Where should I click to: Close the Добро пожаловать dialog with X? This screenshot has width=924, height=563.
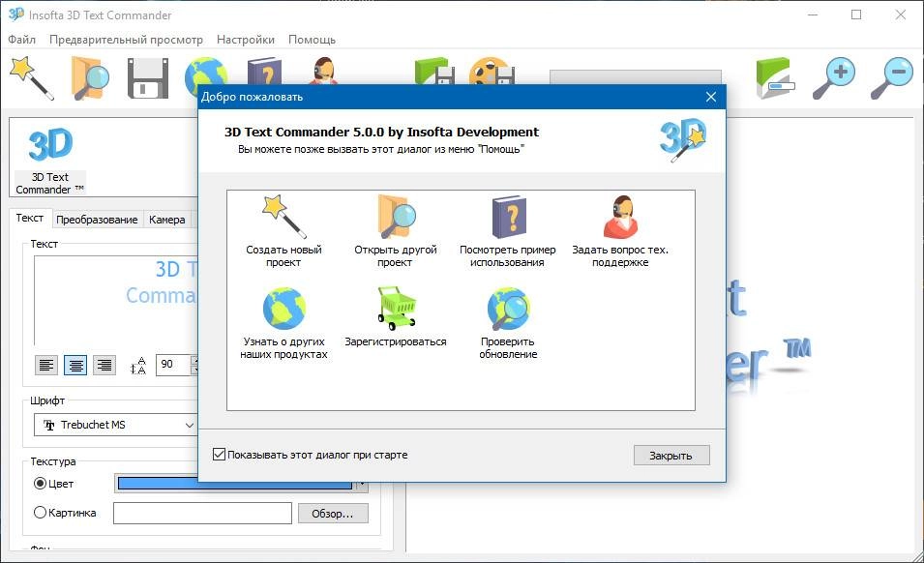pos(711,97)
